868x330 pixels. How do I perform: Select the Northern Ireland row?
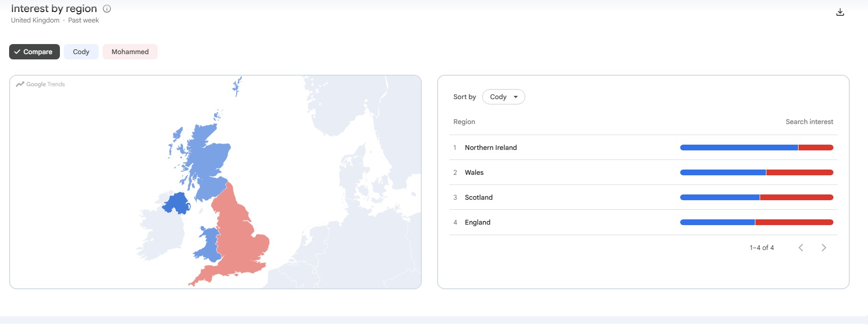(643, 148)
